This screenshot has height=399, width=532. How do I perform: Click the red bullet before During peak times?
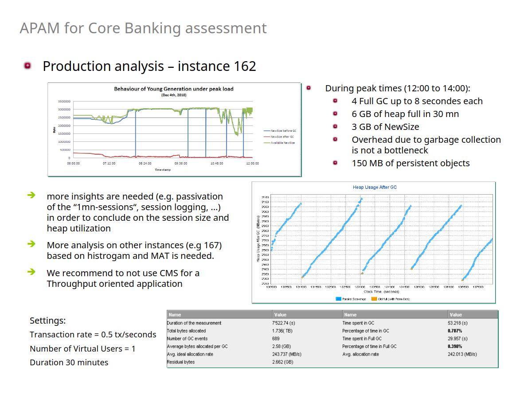[309, 88]
